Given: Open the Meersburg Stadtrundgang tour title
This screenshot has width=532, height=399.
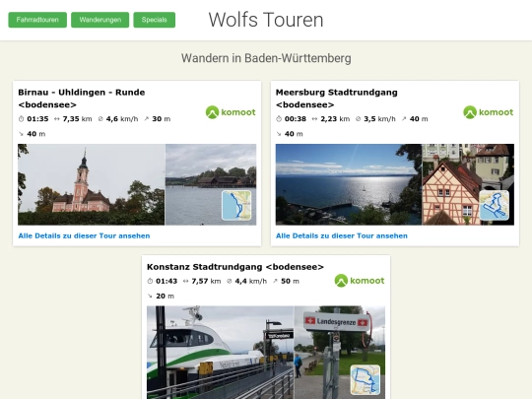Looking at the screenshot, I should pos(336,99).
